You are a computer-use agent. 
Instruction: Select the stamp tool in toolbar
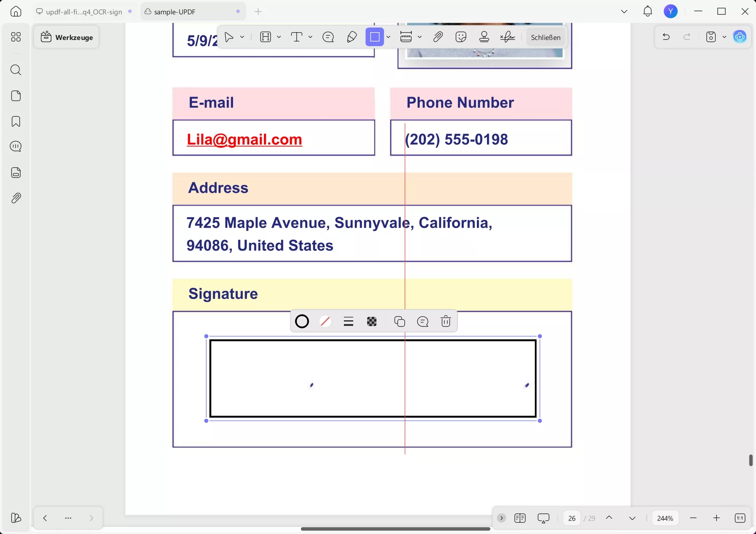click(484, 37)
